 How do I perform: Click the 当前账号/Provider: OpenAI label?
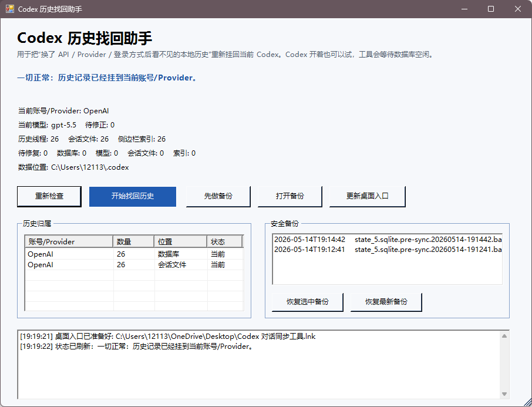coord(63,111)
